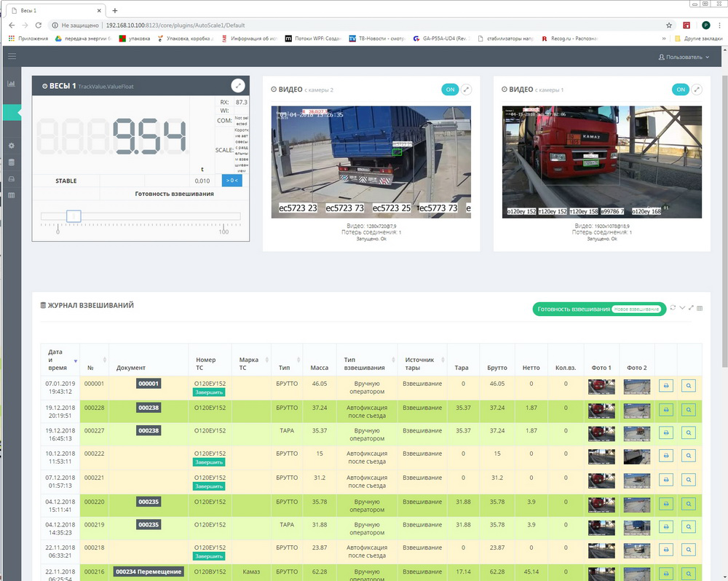Click the table columns icon in journal header
Screen dimensions: 728x581
700,309
